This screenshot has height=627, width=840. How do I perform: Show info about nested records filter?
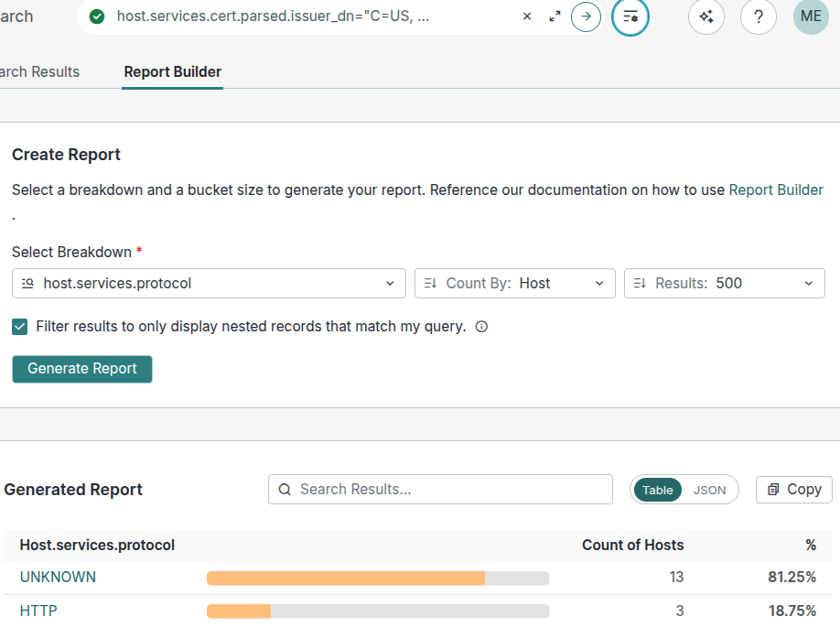pos(482,327)
